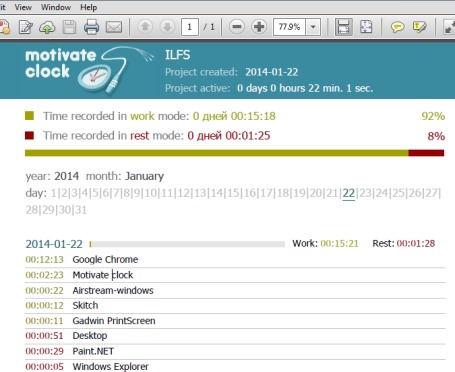
Task: Select day 23 in calendar row
Action: tap(365, 193)
